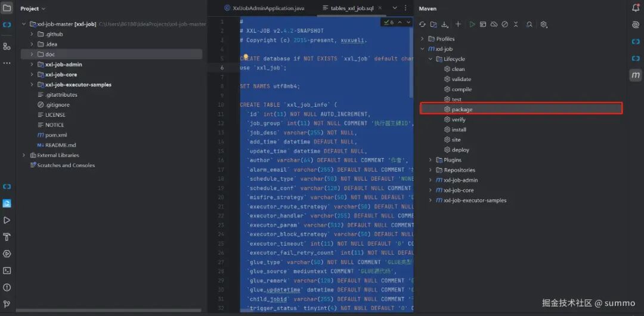Expand Profiles in Maven panel

click(x=422, y=39)
